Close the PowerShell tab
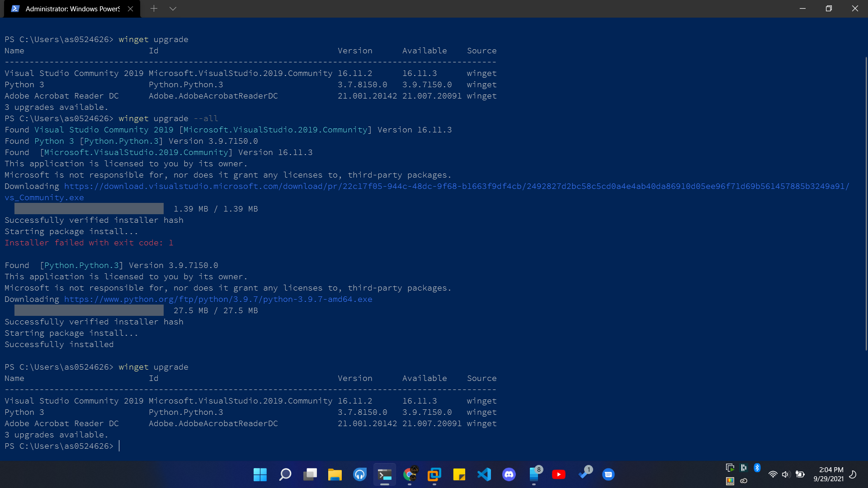This screenshot has height=488, width=868. (x=130, y=9)
